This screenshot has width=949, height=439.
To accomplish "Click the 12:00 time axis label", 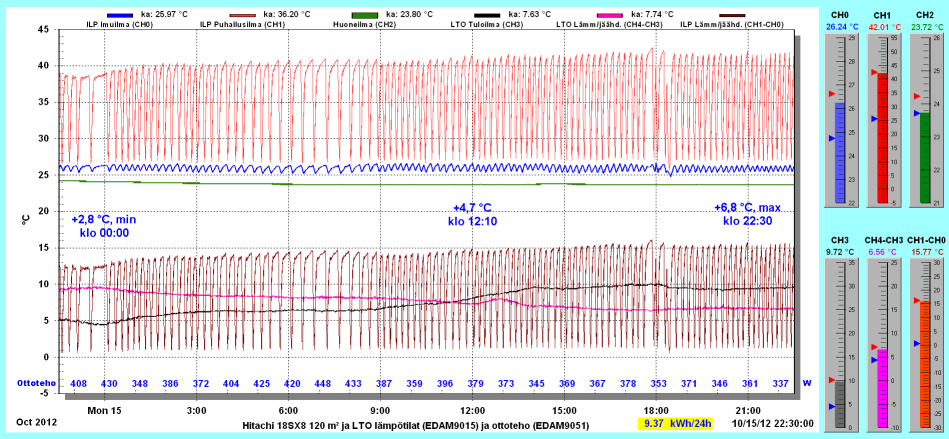I will coord(472,410).
